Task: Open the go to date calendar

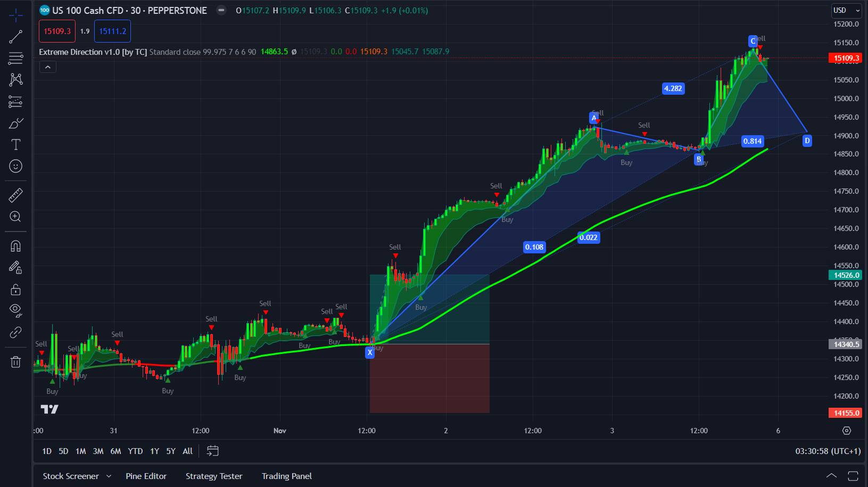Action: [212, 451]
